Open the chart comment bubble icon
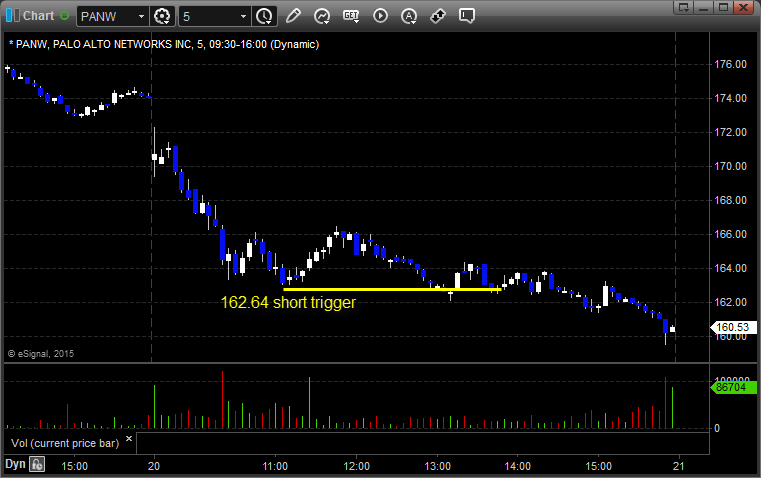This screenshot has width=761, height=478. (x=467, y=16)
